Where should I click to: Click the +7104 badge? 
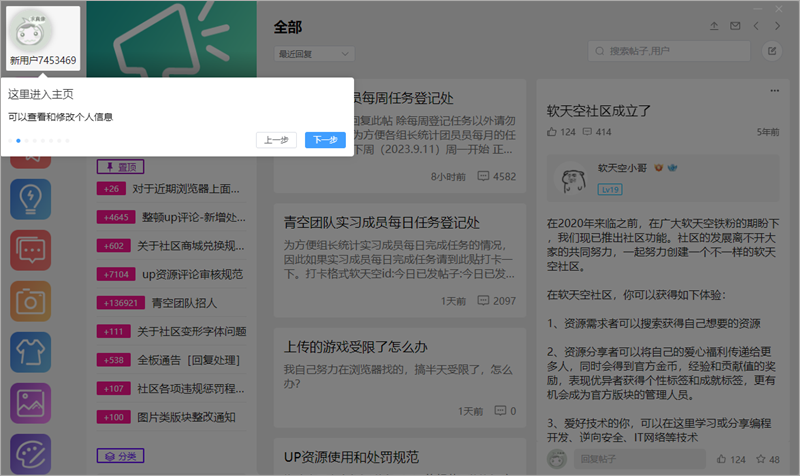click(x=116, y=274)
